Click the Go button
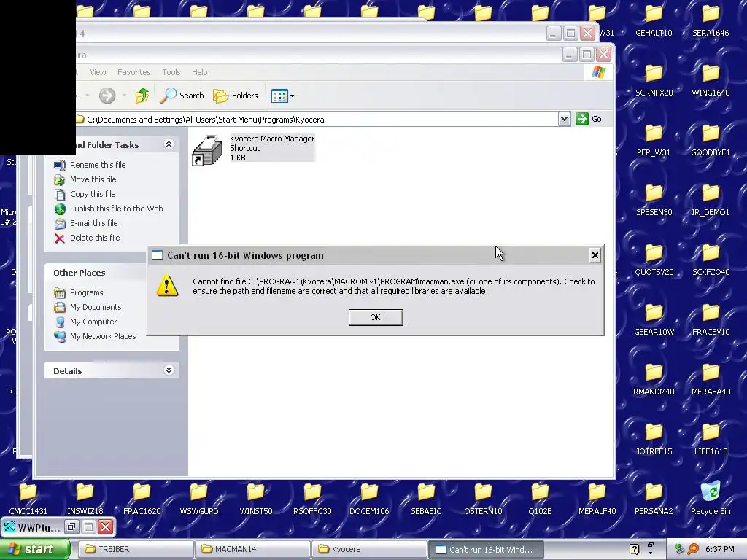This screenshot has width=747, height=560. [589, 119]
